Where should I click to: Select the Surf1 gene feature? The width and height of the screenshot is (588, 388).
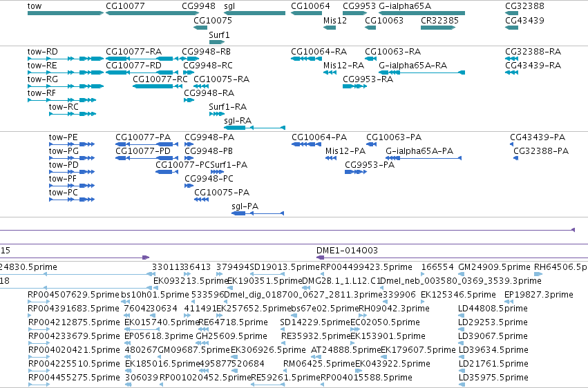coord(216,42)
